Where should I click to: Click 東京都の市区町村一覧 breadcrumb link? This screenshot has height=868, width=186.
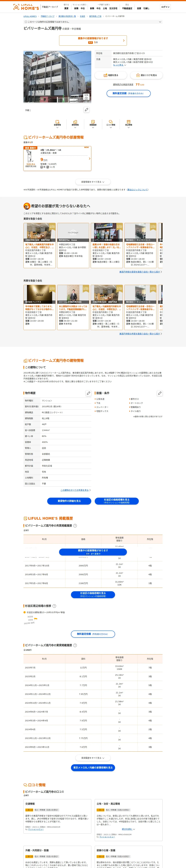coord(67,16)
